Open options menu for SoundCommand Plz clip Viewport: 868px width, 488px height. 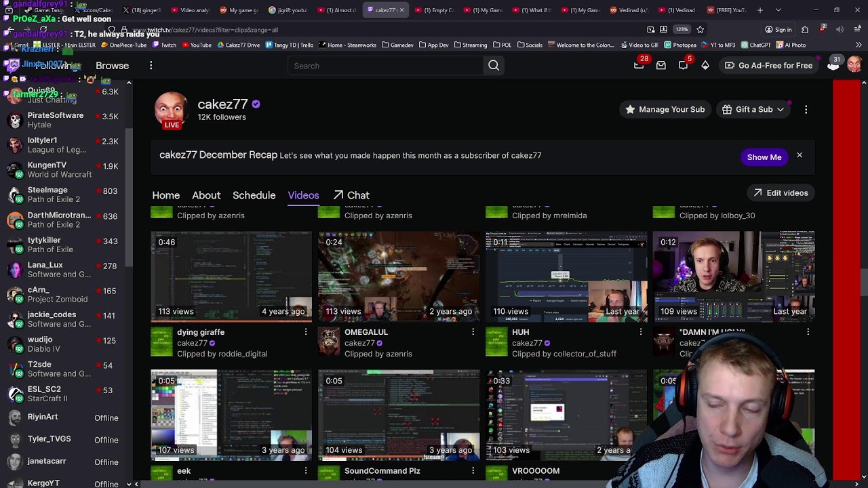pos(473,470)
